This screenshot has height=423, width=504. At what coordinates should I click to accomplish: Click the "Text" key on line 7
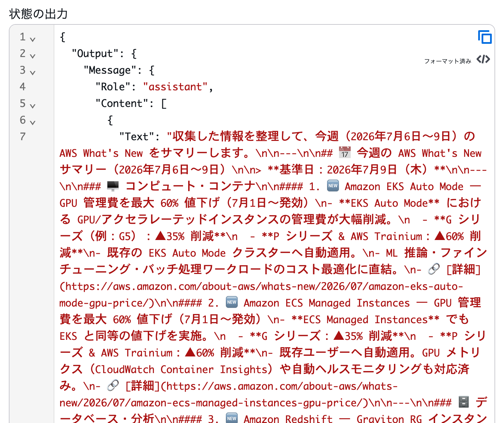tap(137, 137)
